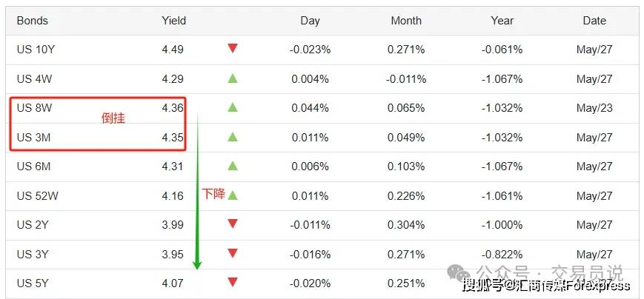Click the red down arrow for US 10Y
This screenshot has width=644, height=299.
point(233,48)
